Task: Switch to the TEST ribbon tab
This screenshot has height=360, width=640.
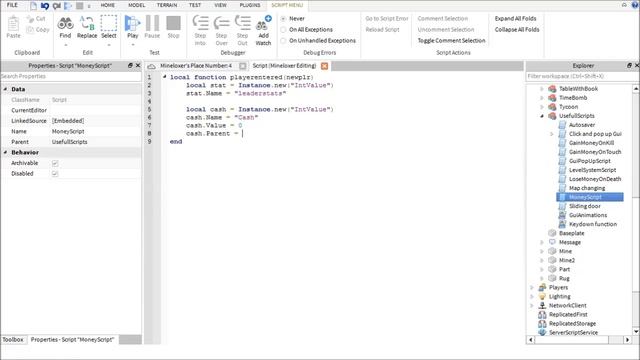Action: point(195,5)
